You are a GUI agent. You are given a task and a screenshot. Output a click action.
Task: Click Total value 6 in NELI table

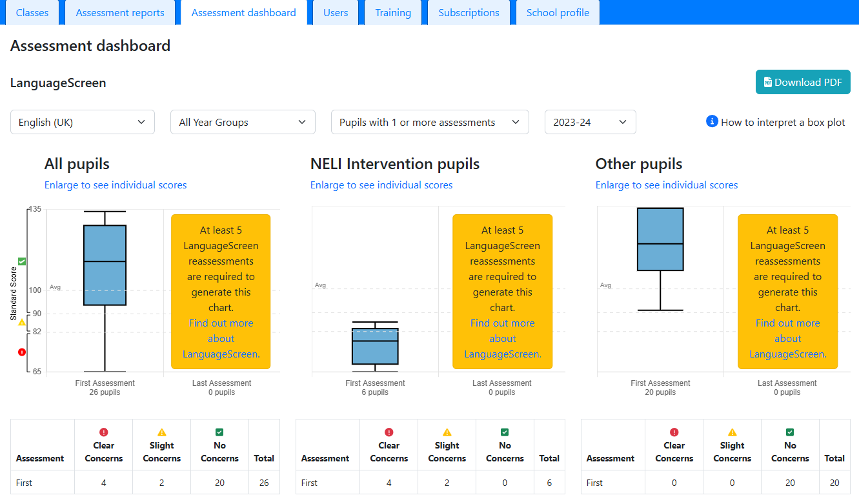(x=549, y=483)
